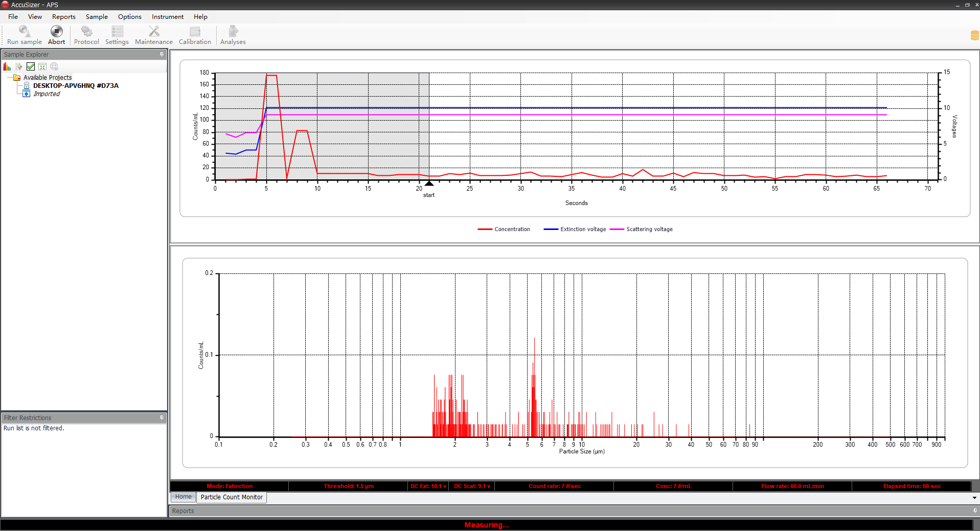Image resolution: width=980 pixels, height=531 pixels.
Task: Select the Imported tree node
Action: pyautogui.click(x=47, y=94)
